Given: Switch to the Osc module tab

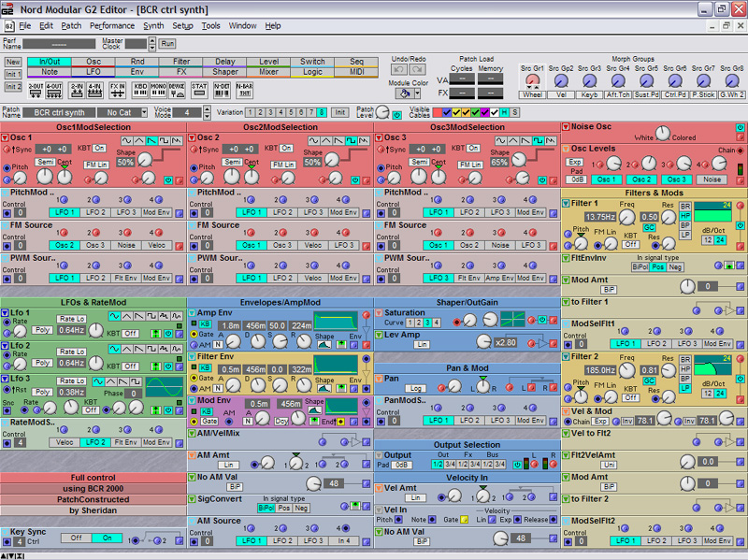Looking at the screenshot, I should (93, 62).
